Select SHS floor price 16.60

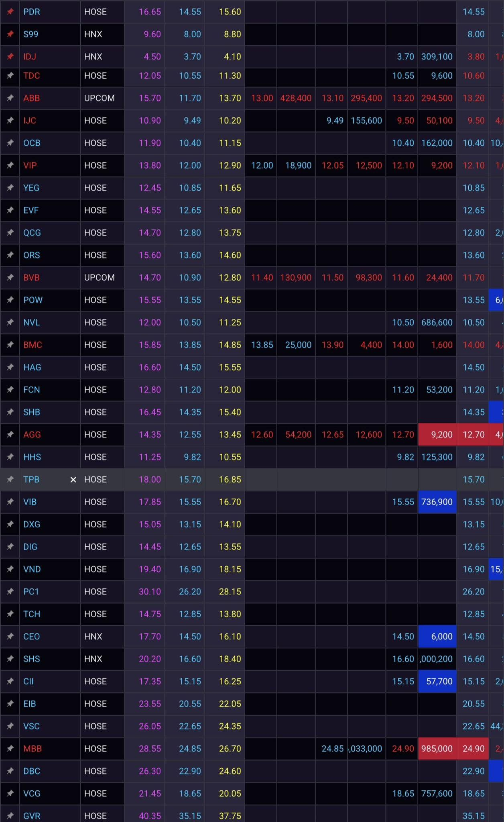[190, 659]
